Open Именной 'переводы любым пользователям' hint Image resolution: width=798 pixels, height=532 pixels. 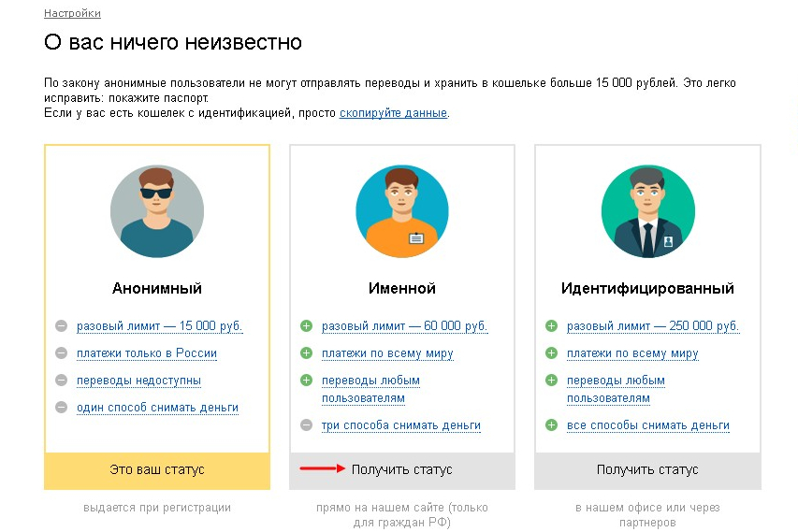click(x=370, y=390)
